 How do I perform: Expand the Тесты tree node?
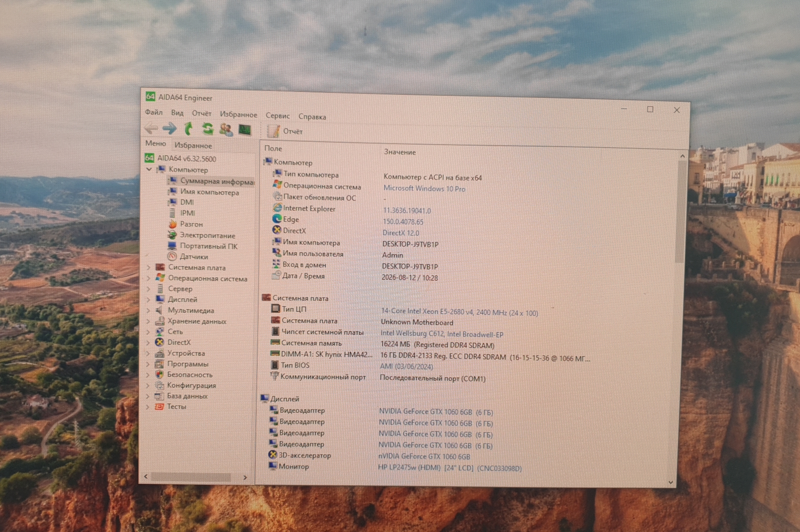[147, 406]
